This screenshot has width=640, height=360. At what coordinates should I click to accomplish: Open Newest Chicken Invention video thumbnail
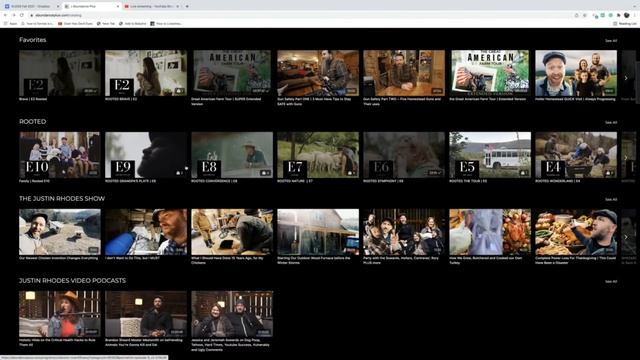coord(60,232)
